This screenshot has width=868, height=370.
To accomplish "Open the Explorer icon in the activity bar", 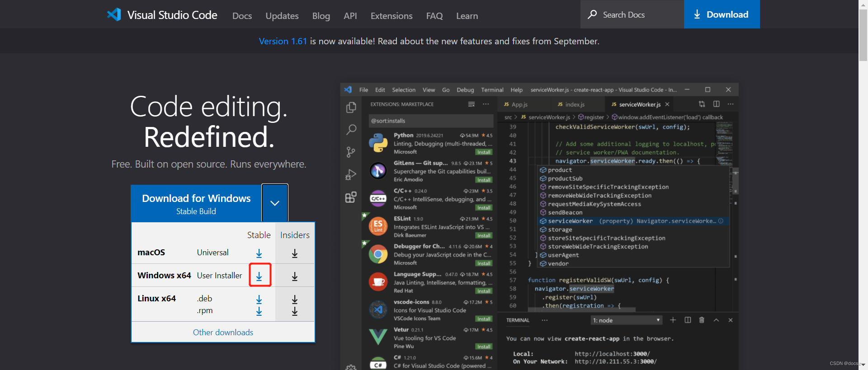I will [351, 108].
